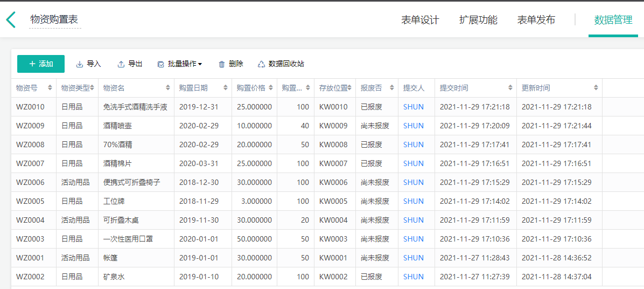Click SHUN link in the WZ0010 row

(413, 107)
